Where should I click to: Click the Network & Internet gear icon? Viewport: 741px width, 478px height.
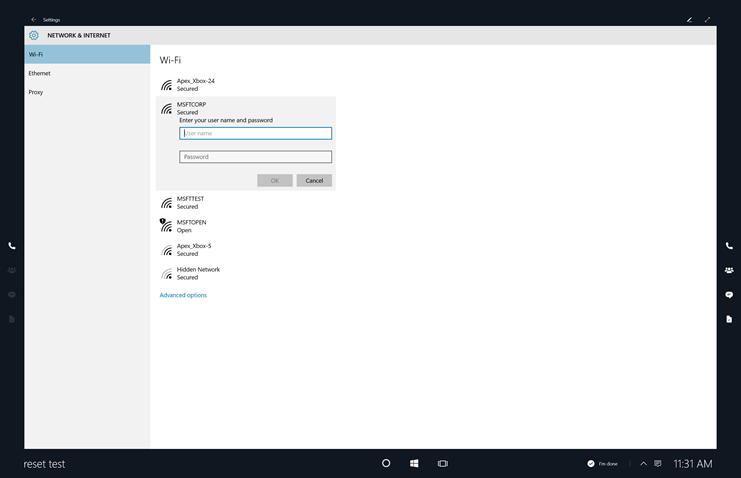click(x=34, y=35)
